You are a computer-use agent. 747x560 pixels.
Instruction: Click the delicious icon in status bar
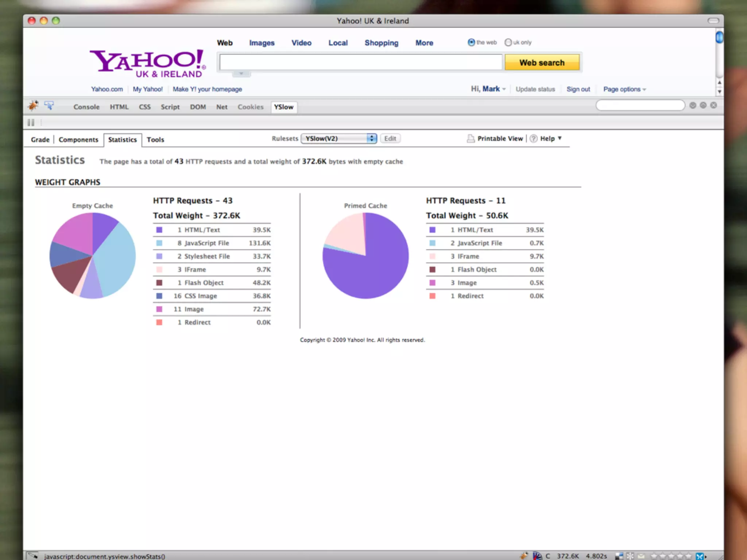tap(619, 556)
